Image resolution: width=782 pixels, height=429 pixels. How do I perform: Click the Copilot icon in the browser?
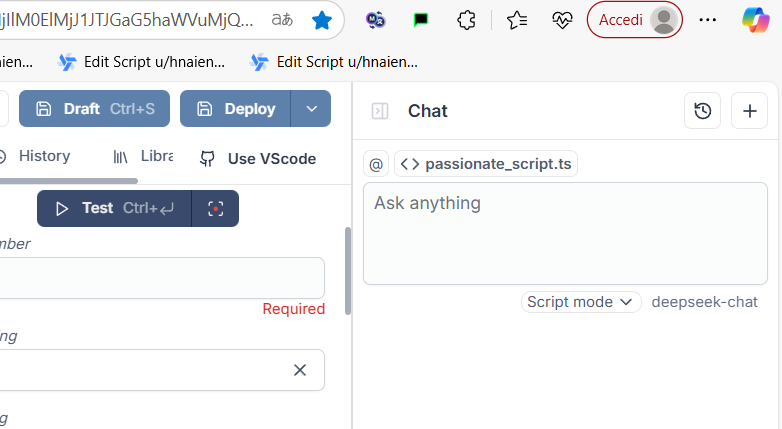coord(756,20)
